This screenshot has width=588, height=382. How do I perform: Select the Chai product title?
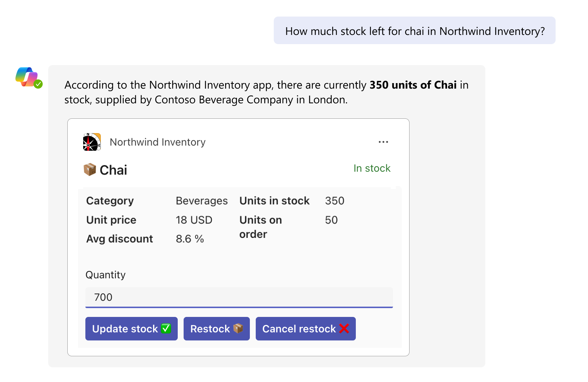(x=113, y=169)
